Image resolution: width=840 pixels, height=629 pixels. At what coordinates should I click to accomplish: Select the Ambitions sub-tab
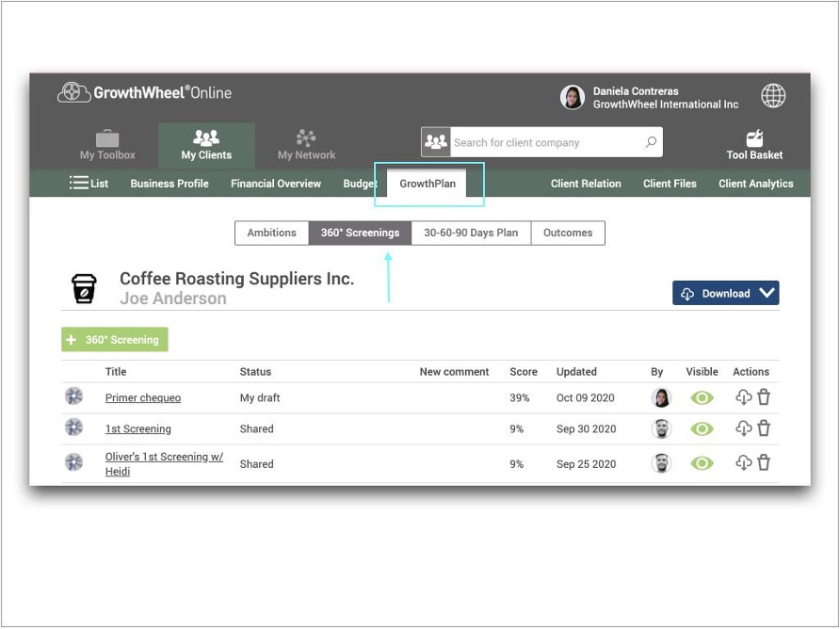271,233
